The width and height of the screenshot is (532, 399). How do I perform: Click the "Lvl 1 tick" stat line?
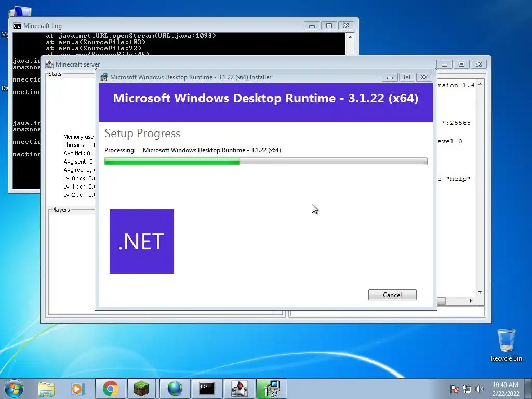79,187
